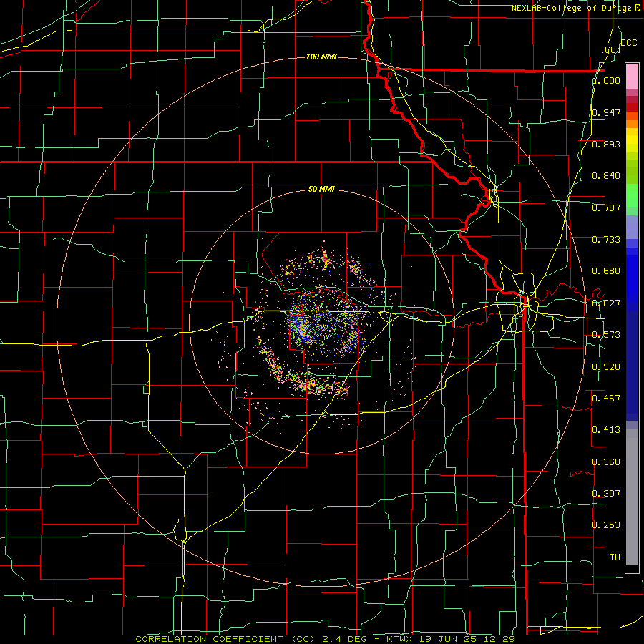The image size is (644, 644).
Task: Click the TH threshold label
Action: click(615, 557)
